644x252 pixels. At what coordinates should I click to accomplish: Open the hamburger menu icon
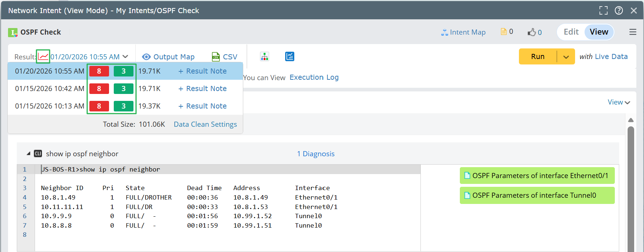[633, 32]
